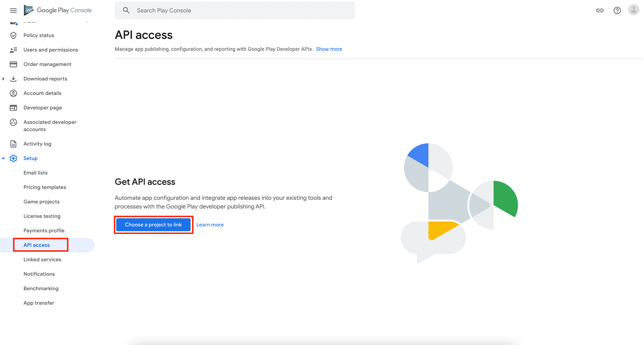The image size is (644, 345).
Task: Click the Account details person icon
Action: click(13, 93)
